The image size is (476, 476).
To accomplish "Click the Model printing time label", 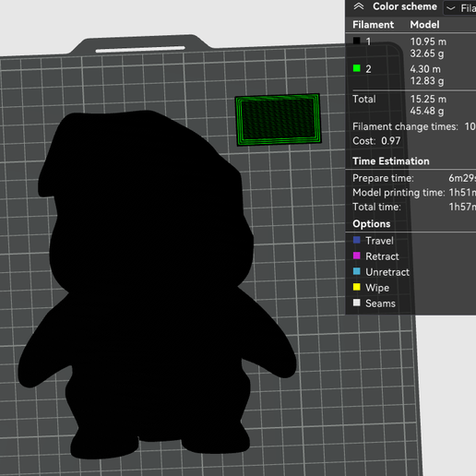I will coord(399,193).
